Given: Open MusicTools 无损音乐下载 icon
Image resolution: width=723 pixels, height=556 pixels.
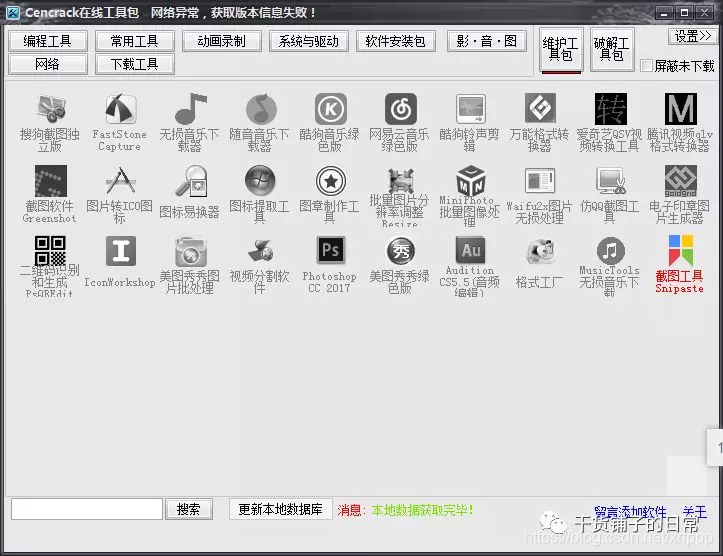Looking at the screenshot, I should 610,251.
